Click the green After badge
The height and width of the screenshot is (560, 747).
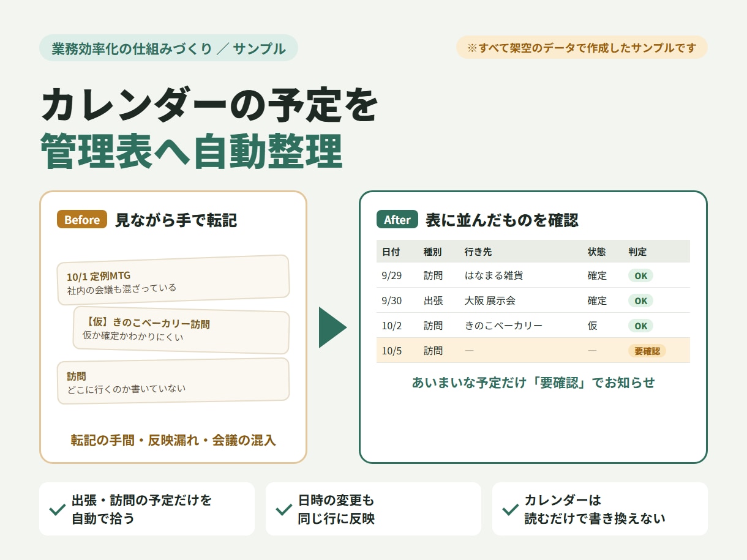click(x=397, y=220)
